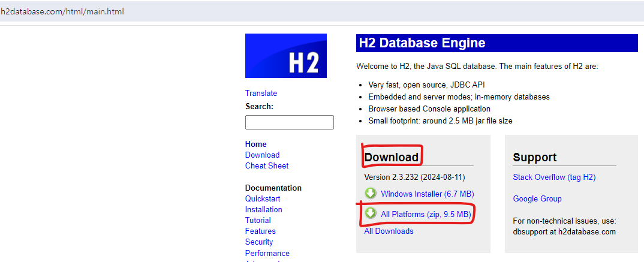Open the Tutorial documentation link

(258, 220)
